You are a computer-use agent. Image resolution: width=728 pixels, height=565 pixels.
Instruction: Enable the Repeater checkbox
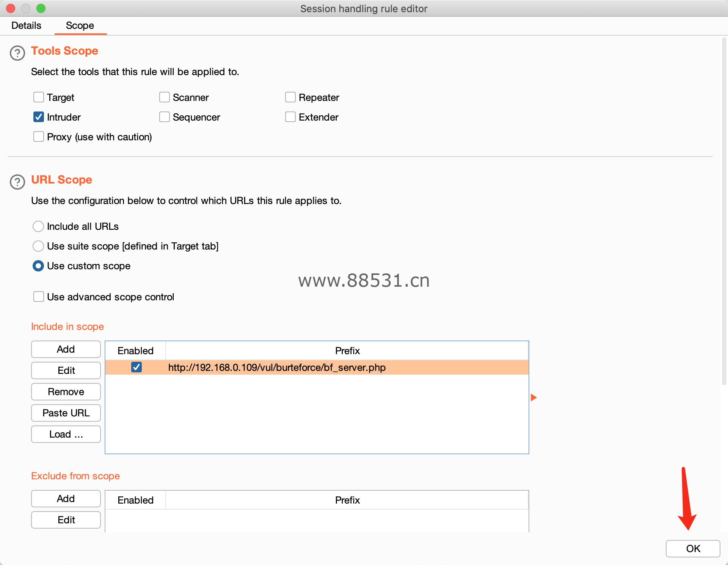290,97
